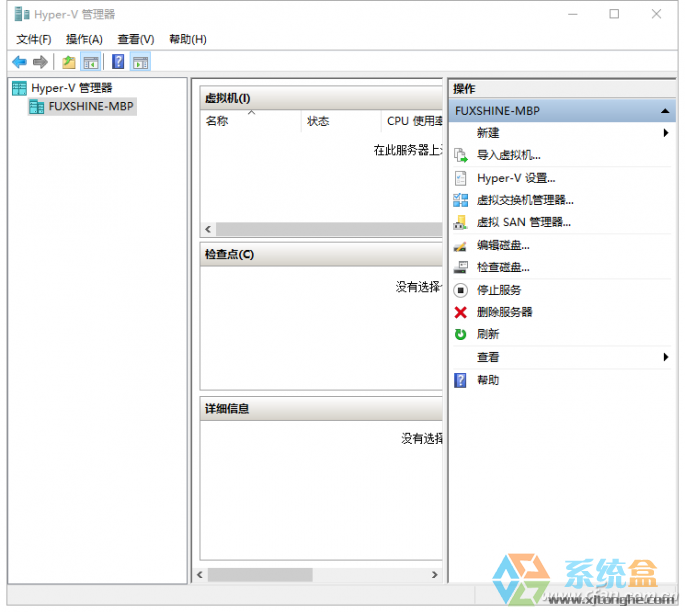Click the Forward arrow in toolbar

40,62
